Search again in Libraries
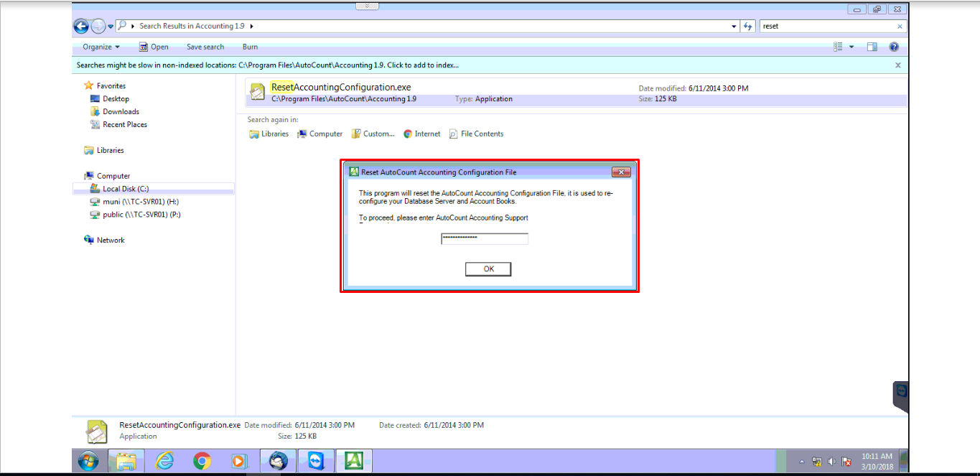 click(x=269, y=134)
